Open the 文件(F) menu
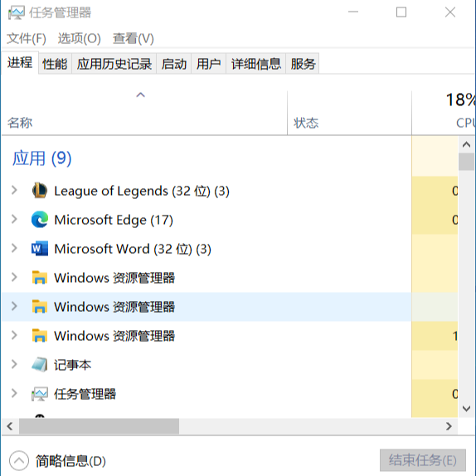The height and width of the screenshot is (476, 476). point(27,38)
